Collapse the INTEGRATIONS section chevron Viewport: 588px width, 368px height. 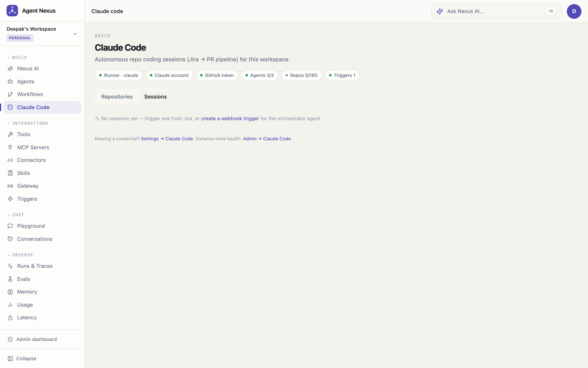click(x=9, y=123)
